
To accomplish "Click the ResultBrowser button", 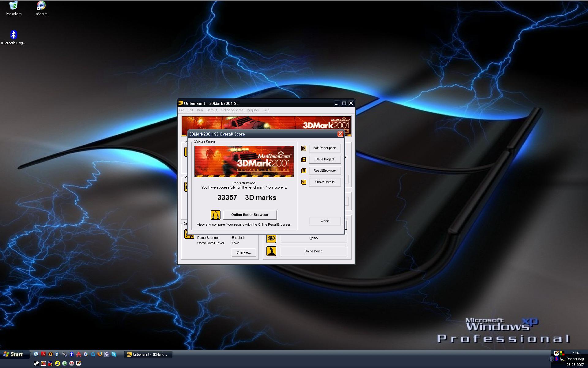I will coord(325,171).
